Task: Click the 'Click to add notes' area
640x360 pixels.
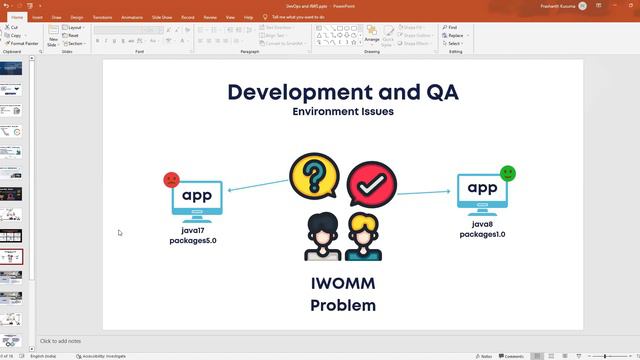Action: [x=60, y=341]
